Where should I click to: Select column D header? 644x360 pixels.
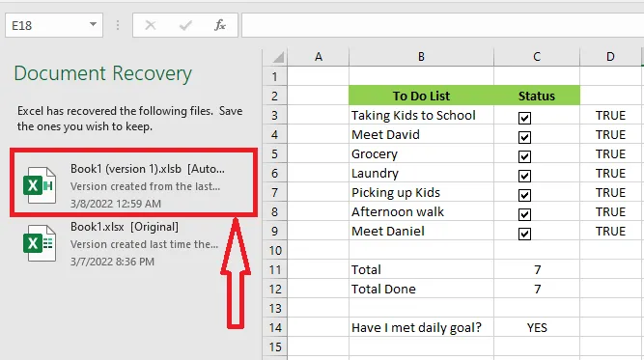click(611, 57)
